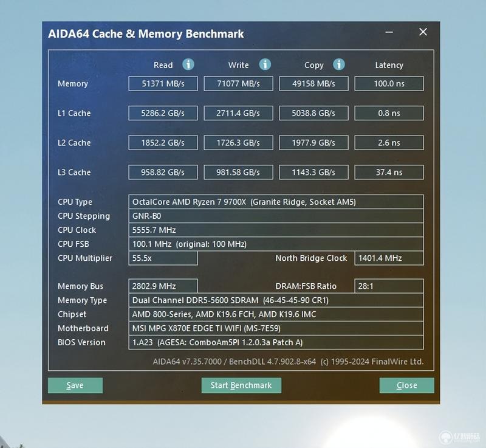Screen dimensions: 486x448
Task: Select L3 Cache write 981.58 GB/s
Action: coord(238,173)
